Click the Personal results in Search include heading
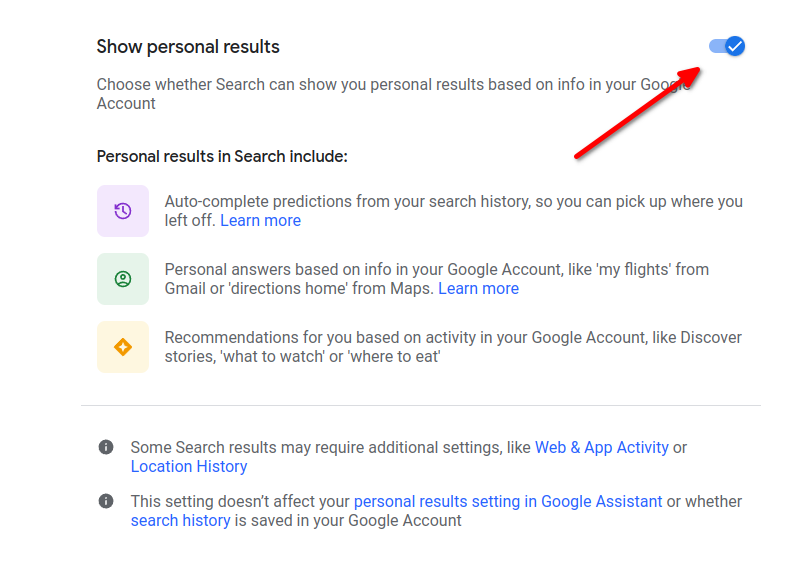Image resolution: width=790 pixels, height=577 pixels. pyautogui.click(x=222, y=157)
